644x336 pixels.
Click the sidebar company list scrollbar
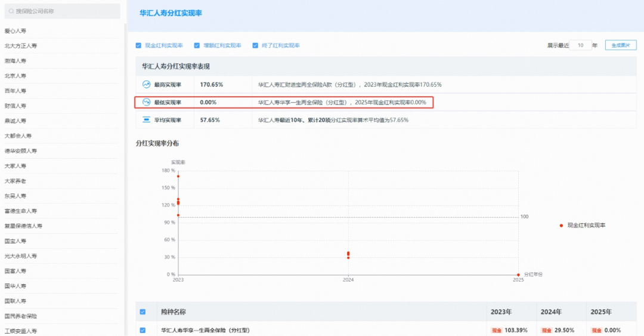pyautogui.click(x=126, y=179)
